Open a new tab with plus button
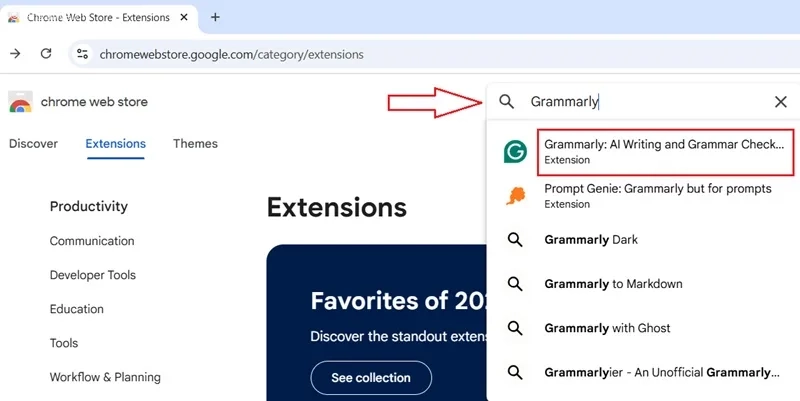Screen dimensions: 800x401 tap(215, 17)
